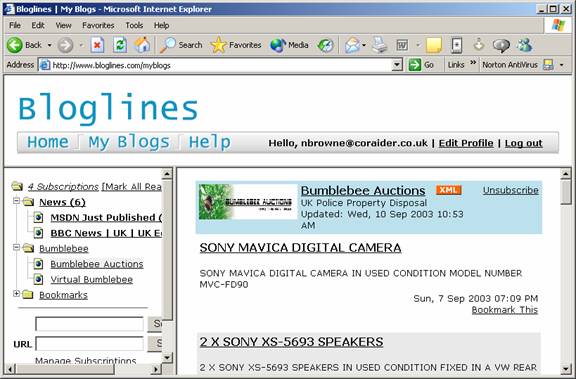The width and height of the screenshot is (576, 379).
Task: Open the Help menu
Action: pyautogui.click(x=161, y=25)
